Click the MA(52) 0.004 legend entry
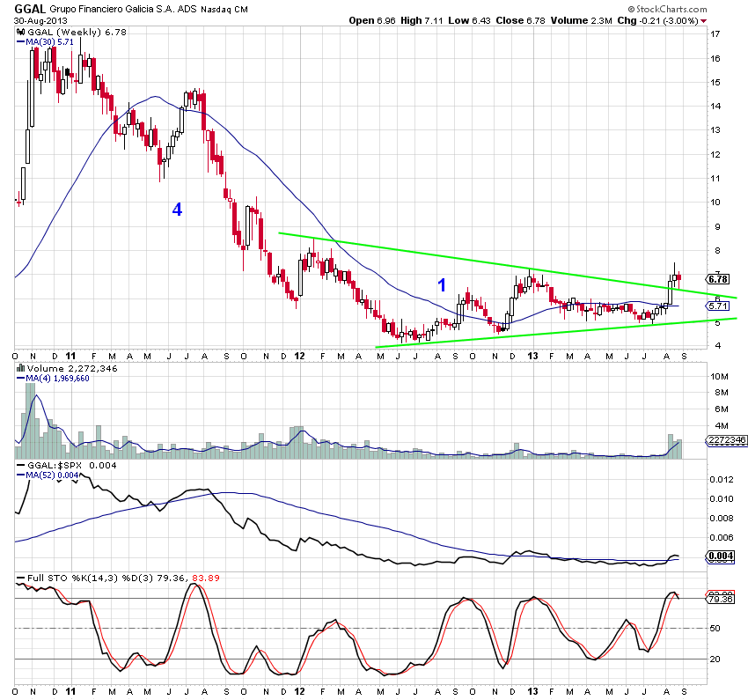748x700 pixels. click(x=48, y=475)
